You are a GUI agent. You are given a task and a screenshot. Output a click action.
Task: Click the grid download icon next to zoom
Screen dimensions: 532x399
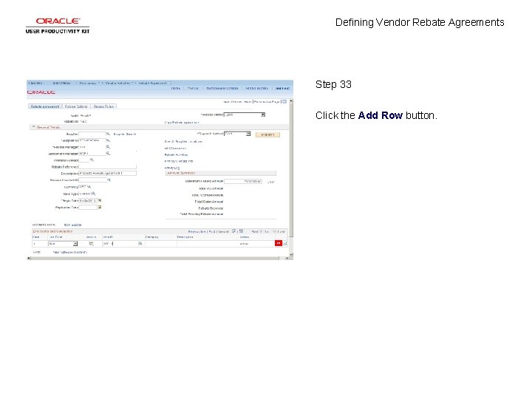tap(241, 231)
